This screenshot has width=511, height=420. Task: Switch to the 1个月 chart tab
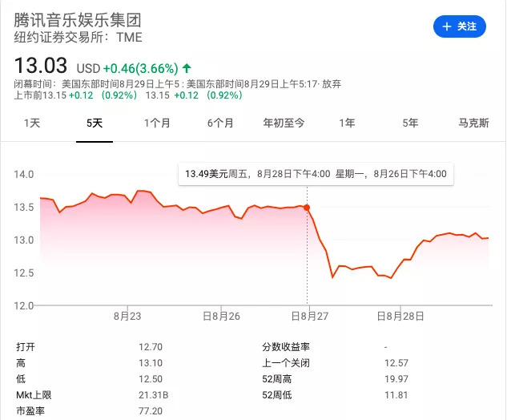pyautogui.click(x=157, y=123)
